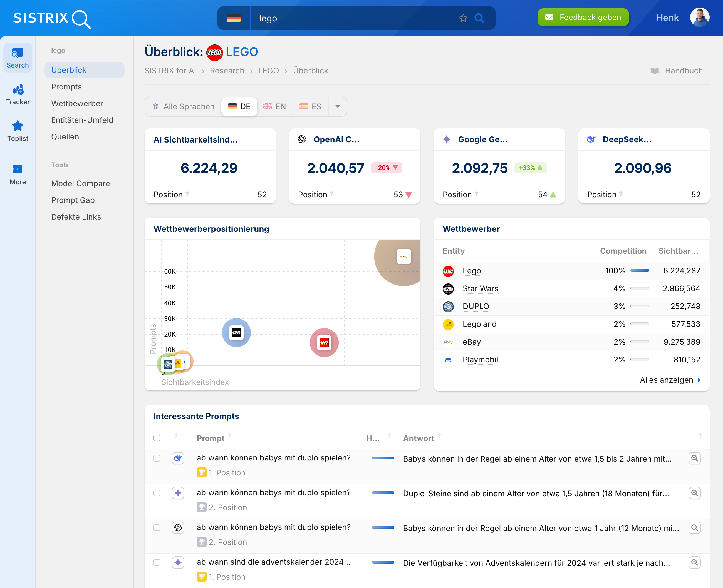The height and width of the screenshot is (588, 723).
Task: Click the DeepSeek whale icon on its card
Action: 591,139
